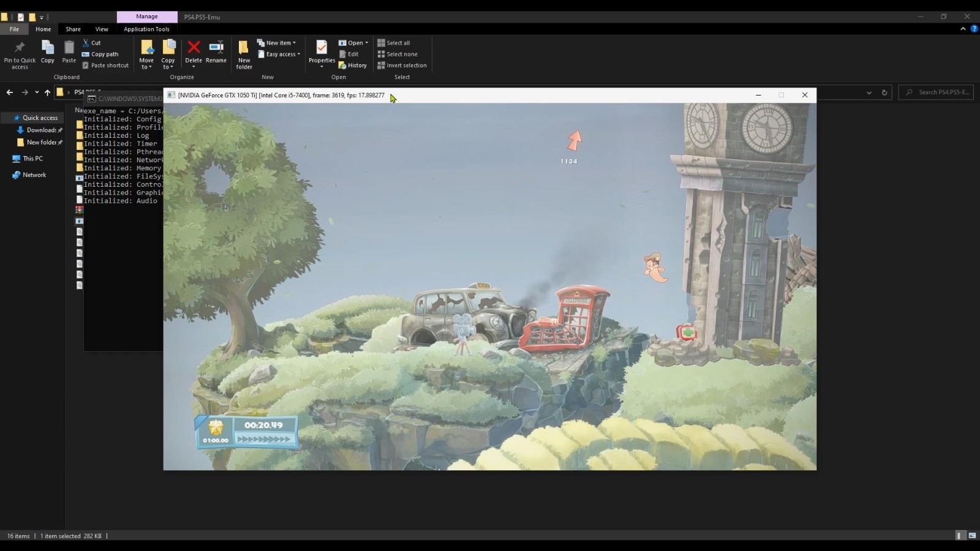Click Select all in the ribbon

(393, 43)
